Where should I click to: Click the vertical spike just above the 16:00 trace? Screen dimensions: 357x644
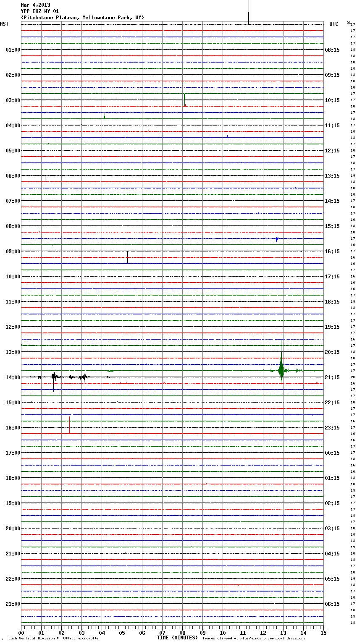tap(69, 424)
